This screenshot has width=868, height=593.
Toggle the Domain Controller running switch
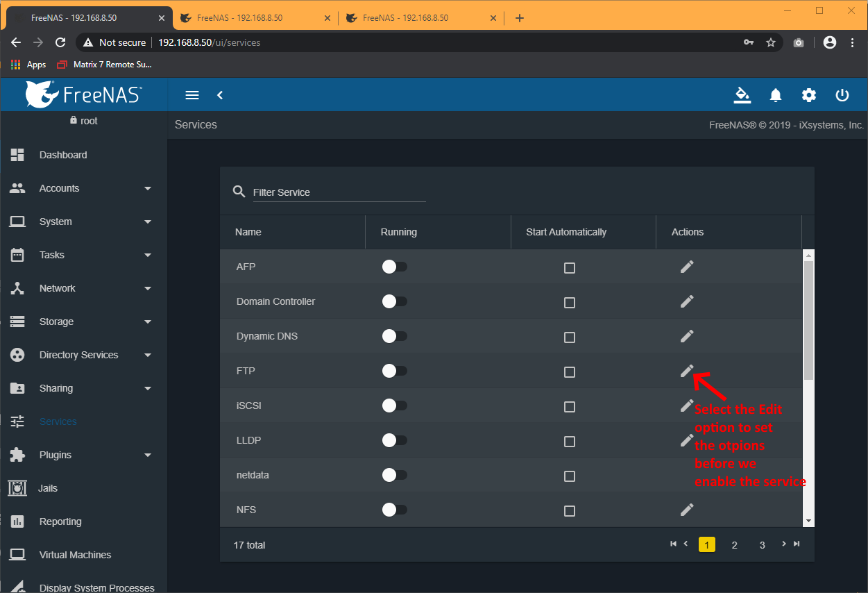click(394, 301)
